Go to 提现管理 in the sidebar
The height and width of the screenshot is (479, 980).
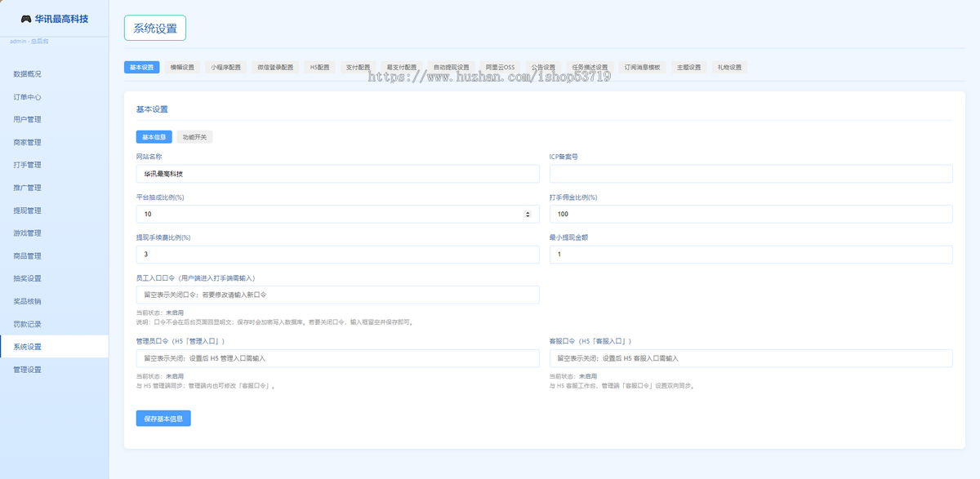pyautogui.click(x=54, y=211)
